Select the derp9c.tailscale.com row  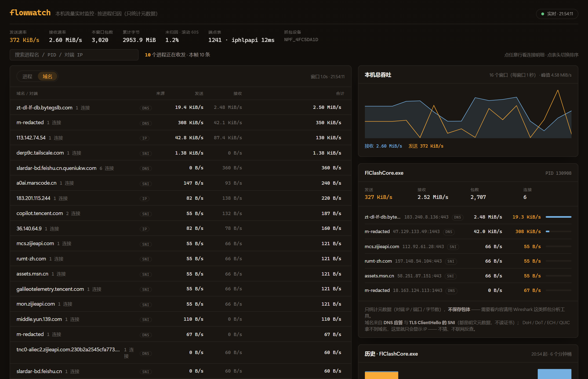click(x=180, y=153)
